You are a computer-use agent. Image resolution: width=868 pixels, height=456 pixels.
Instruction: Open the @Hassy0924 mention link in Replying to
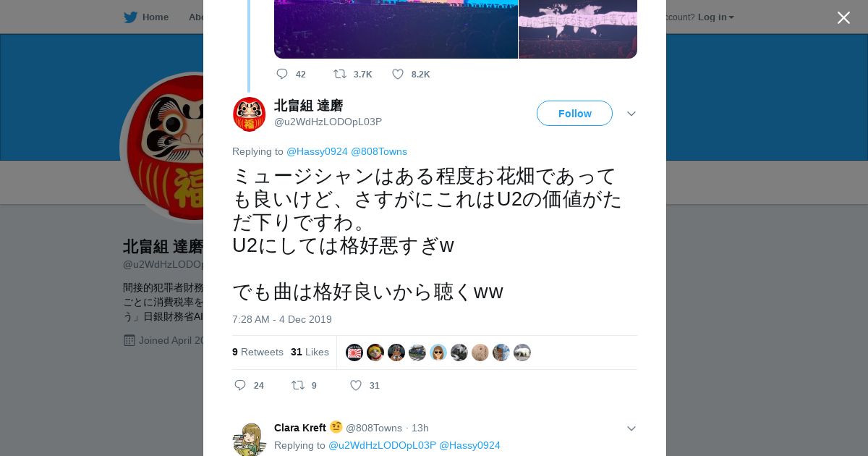click(x=317, y=151)
